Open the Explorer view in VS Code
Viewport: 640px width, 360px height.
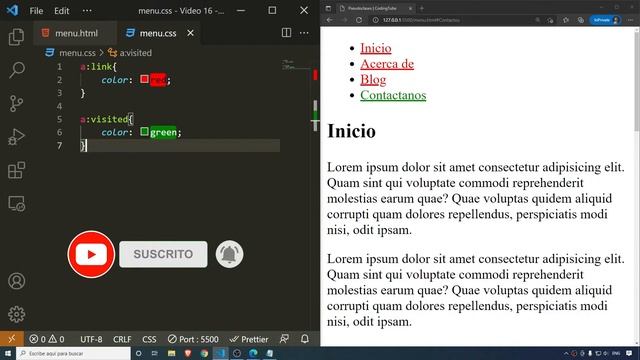[x=16, y=37]
